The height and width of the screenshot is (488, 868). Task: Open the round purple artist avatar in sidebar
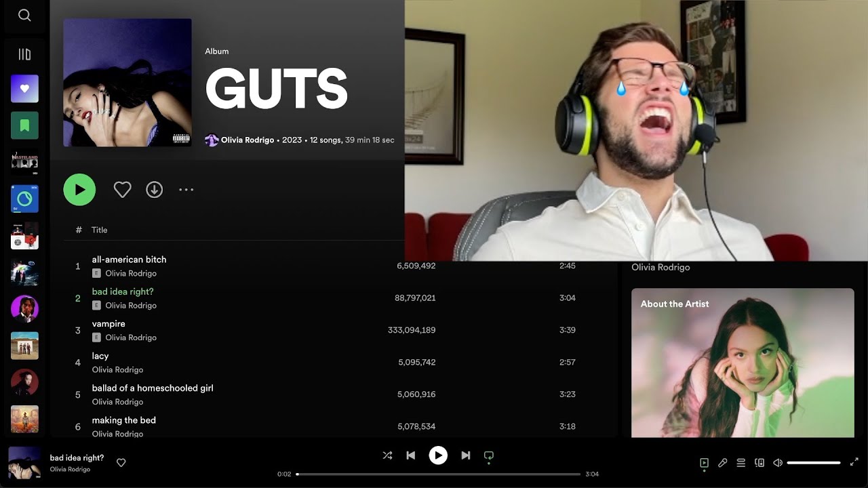tap(24, 309)
